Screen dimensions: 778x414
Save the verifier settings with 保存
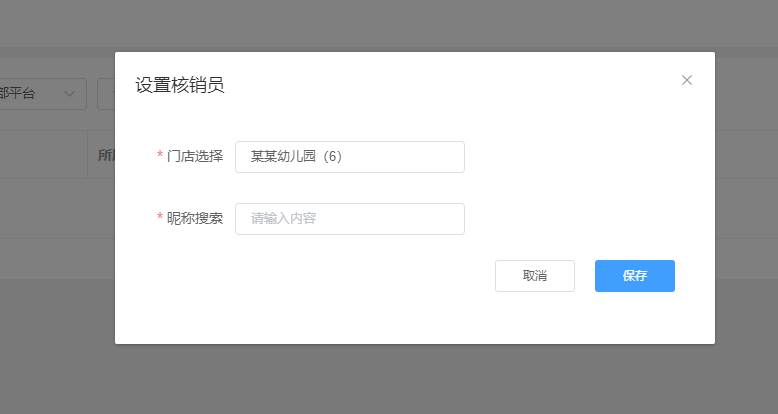pos(635,276)
